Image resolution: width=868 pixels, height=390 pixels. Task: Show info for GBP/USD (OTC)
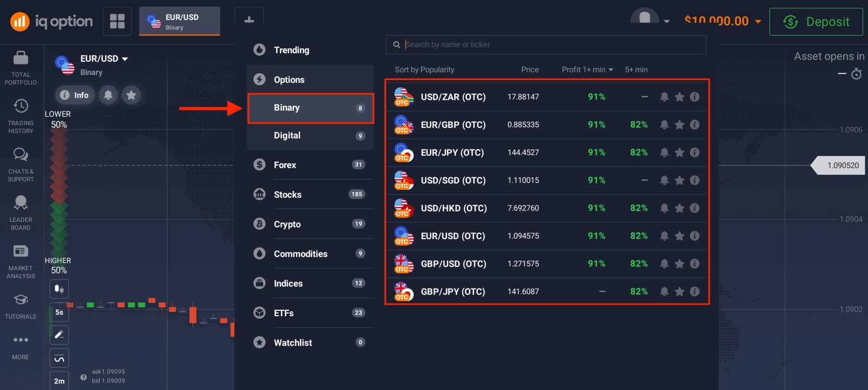[x=694, y=264]
